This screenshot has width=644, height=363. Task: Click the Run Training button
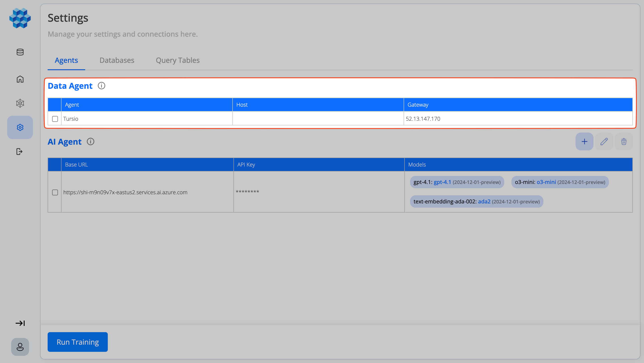[x=78, y=342]
